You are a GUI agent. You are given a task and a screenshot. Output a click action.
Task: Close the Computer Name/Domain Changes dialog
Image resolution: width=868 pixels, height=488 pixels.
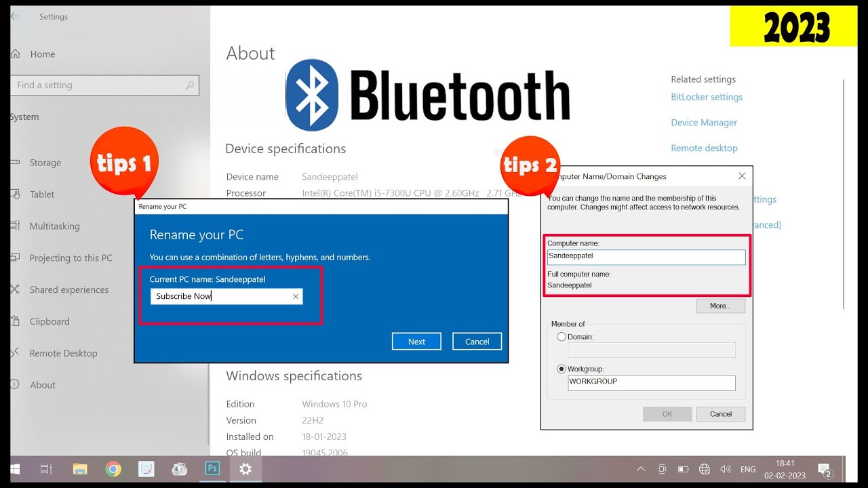tap(742, 176)
